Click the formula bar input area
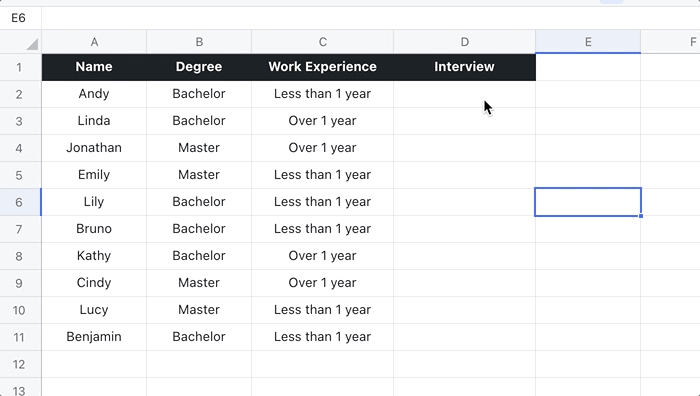 371,18
